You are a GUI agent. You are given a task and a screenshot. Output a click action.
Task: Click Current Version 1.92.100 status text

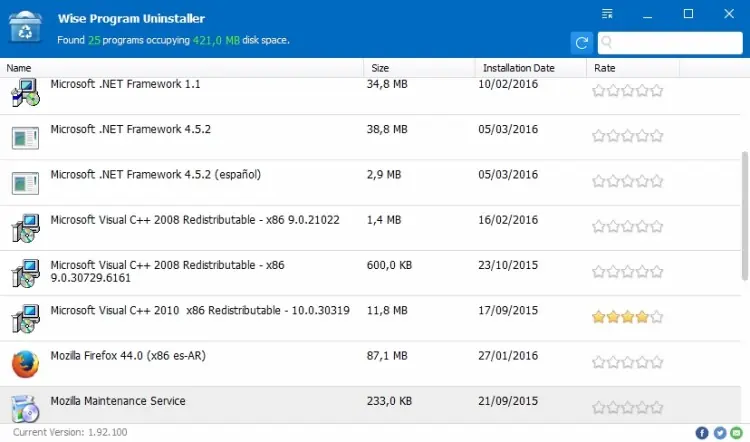(70, 432)
